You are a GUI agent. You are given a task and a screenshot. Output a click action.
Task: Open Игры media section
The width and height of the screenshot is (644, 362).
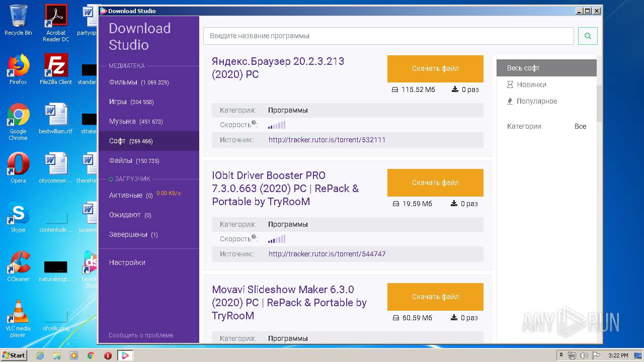click(149, 102)
